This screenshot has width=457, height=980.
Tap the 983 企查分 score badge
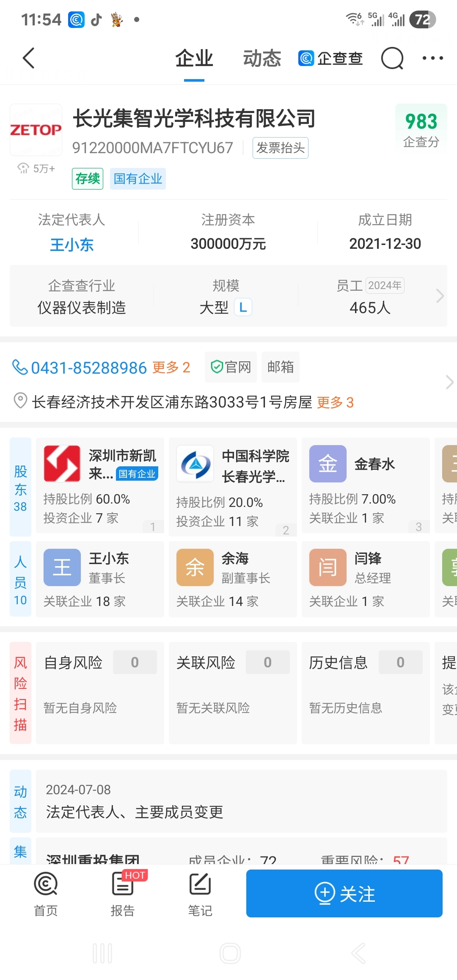421,130
